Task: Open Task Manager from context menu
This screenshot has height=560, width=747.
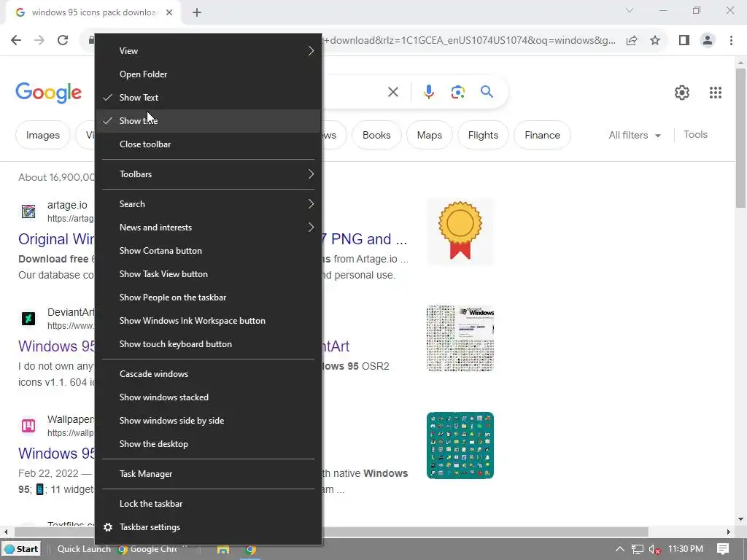Action: tap(208, 474)
